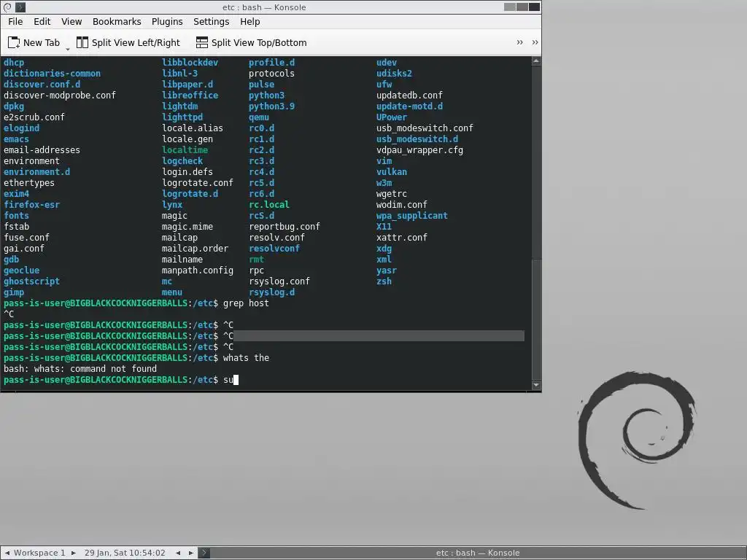This screenshot has width=747, height=560.
Task: Click the python3.9 directory name
Action: click(271, 106)
